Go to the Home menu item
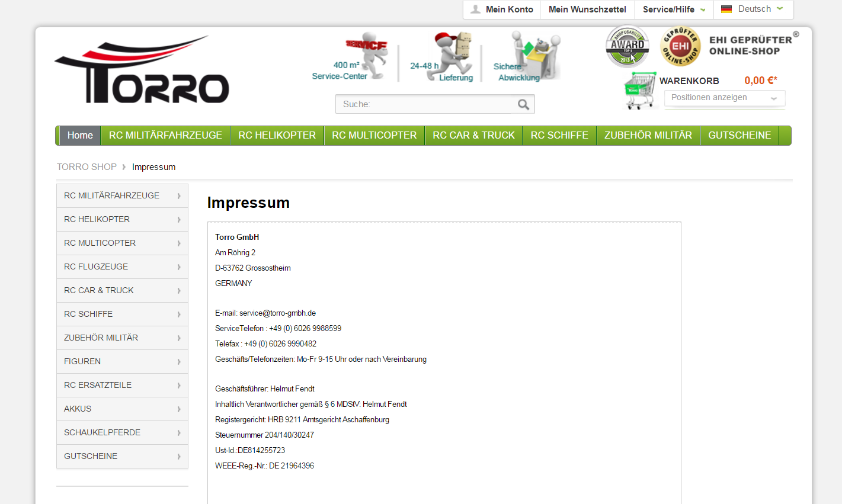This screenshot has height=504, width=842. pyautogui.click(x=80, y=136)
